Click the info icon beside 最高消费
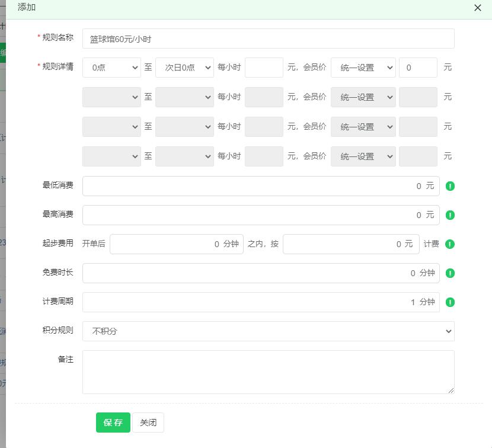Viewport: 492px width, 448px height. [450, 215]
